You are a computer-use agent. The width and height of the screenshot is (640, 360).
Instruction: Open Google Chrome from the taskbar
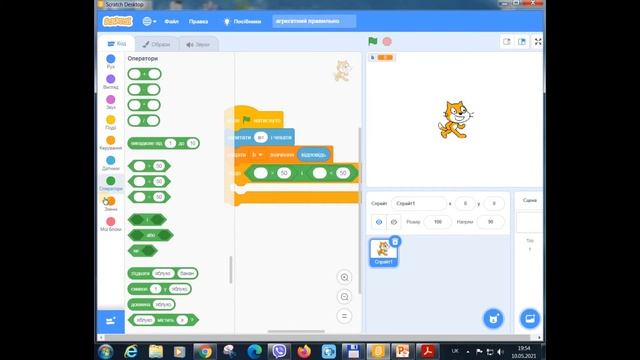pos(205,351)
